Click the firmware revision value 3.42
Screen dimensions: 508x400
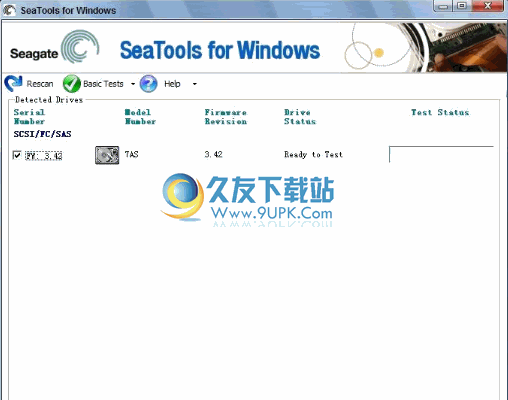click(x=213, y=154)
